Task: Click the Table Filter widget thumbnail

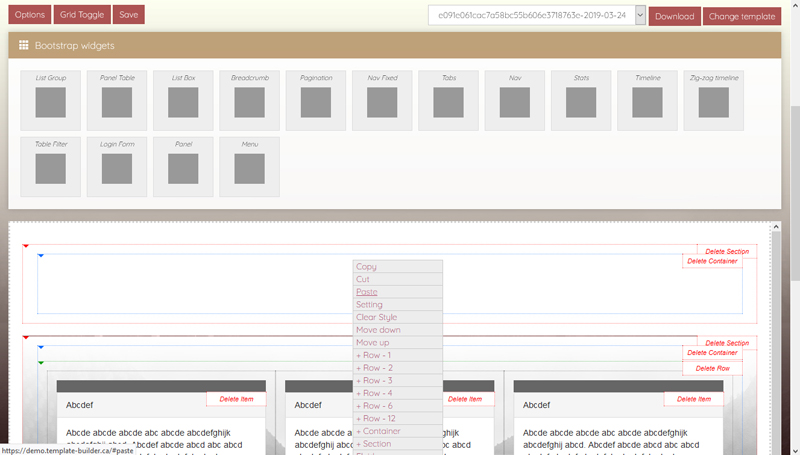Action: [x=50, y=168]
